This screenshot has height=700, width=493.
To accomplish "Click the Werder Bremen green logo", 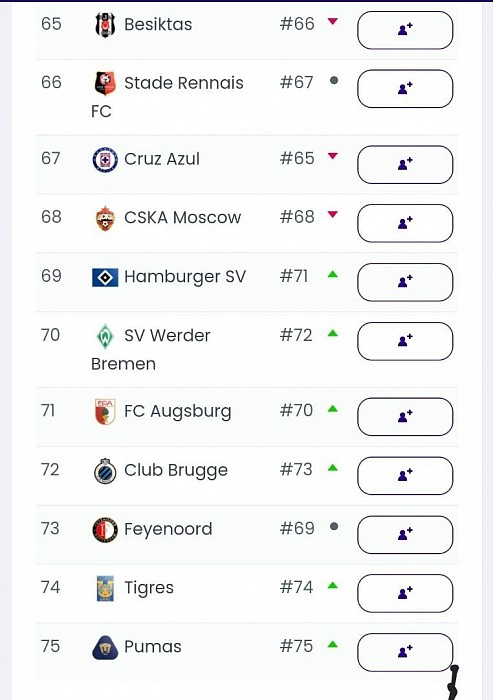I will tap(105, 336).
